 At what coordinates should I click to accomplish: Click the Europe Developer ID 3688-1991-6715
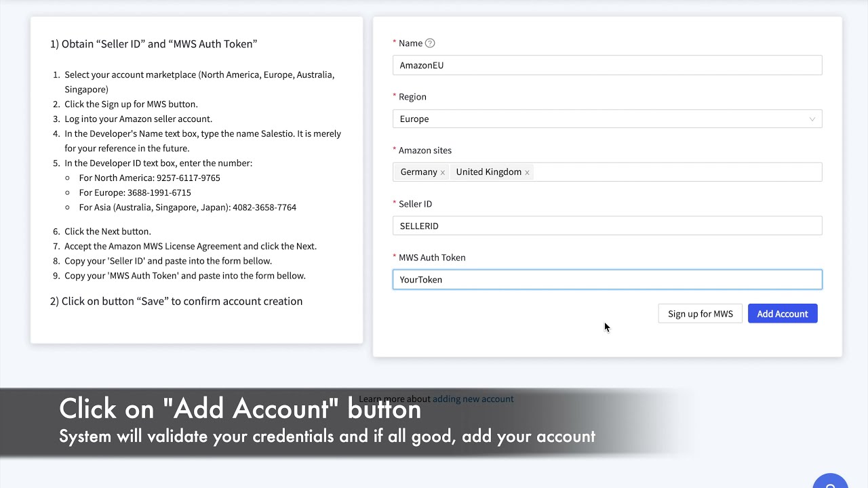pos(159,192)
